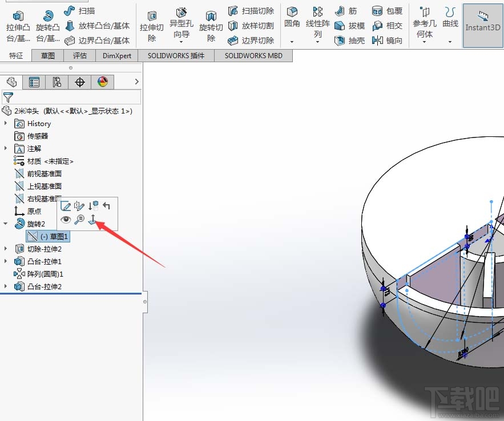Click the 抽壳 Shell icon

pyautogui.click(x=349, y=40)
